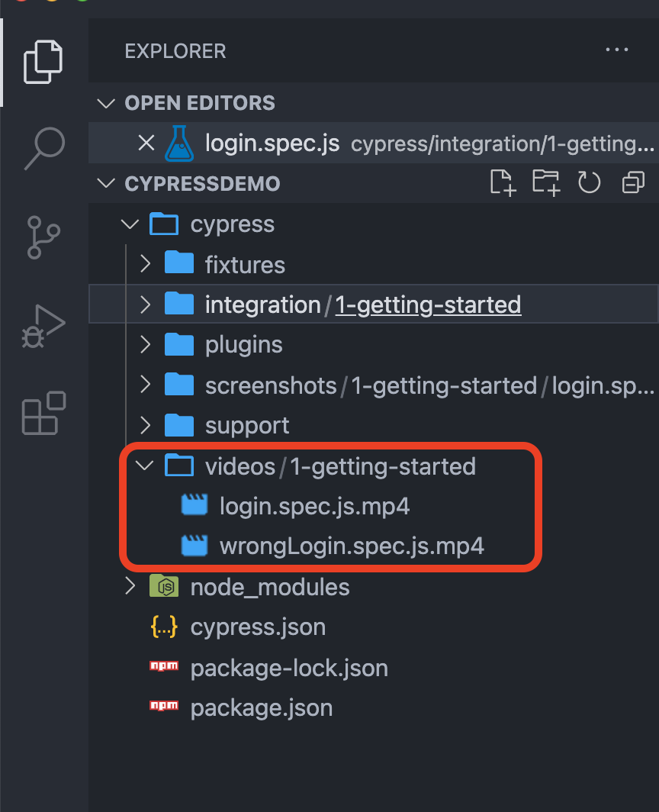659x812 pixels.
Task: Select package-lock.json in the file tree
Action: (x=289, y=668)
